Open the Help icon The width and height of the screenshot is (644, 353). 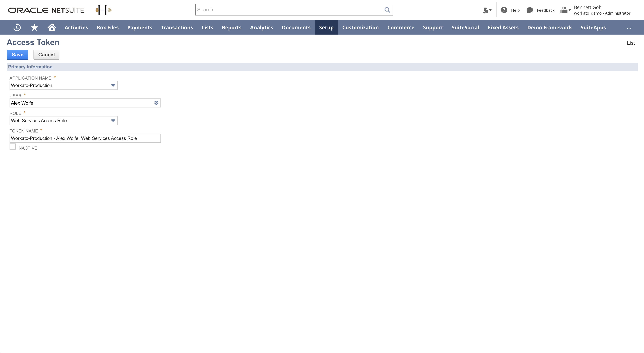coord(504,10)
